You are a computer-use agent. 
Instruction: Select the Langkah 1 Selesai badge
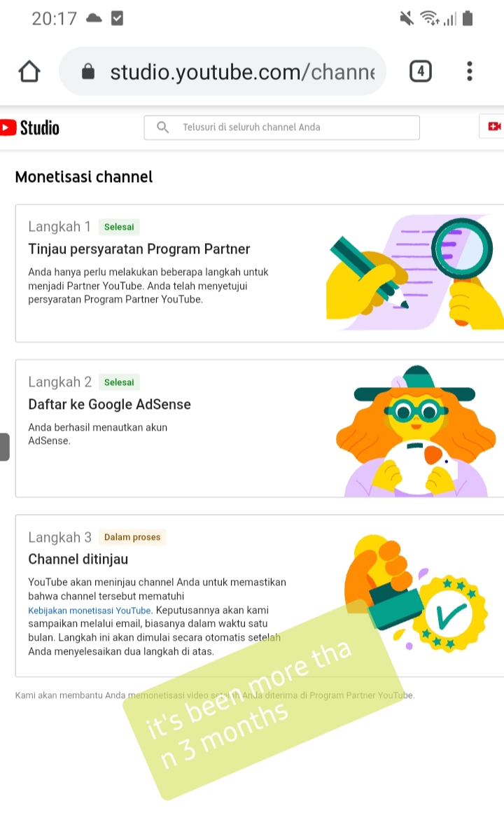tap(119, 227)
